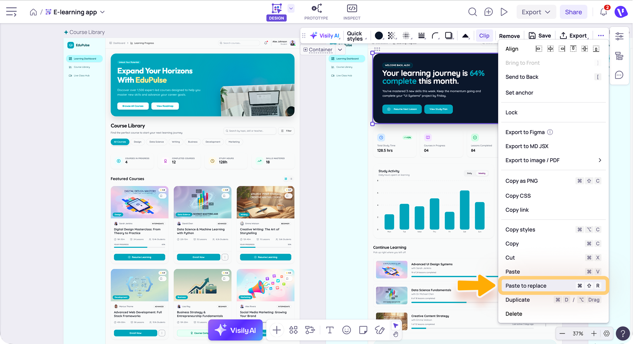This screenshot has height=344, width=644.
Task: Switch Study Activity chart to Daily
Action: click(469, 173)
